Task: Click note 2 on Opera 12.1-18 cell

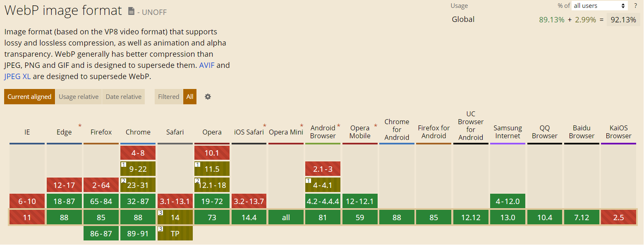Action: (x=197, y=180)
